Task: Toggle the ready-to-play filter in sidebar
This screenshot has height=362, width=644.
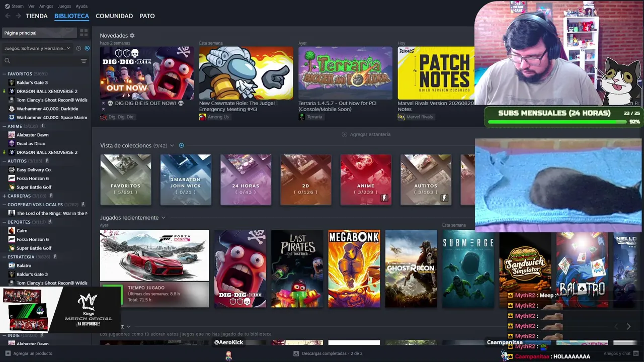Action: (87, 48)
